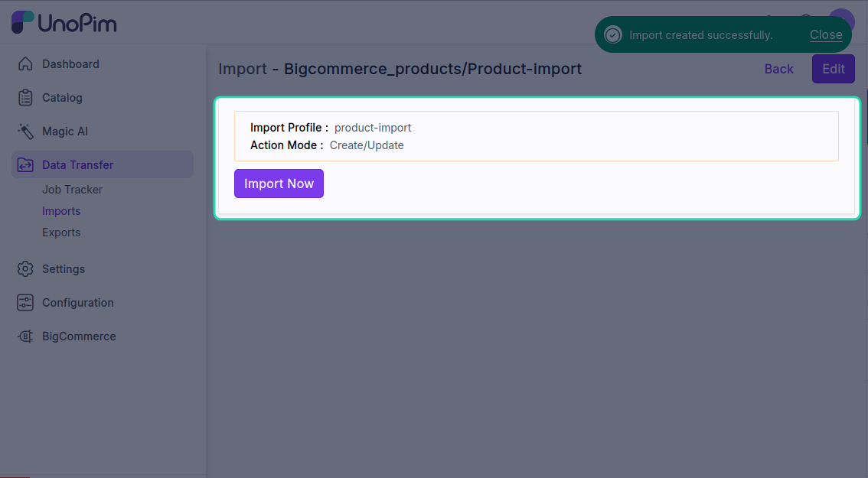Select Data Transfer in the sidebar
This screenshot has width=868, height=478.
[x=103, y=165]
